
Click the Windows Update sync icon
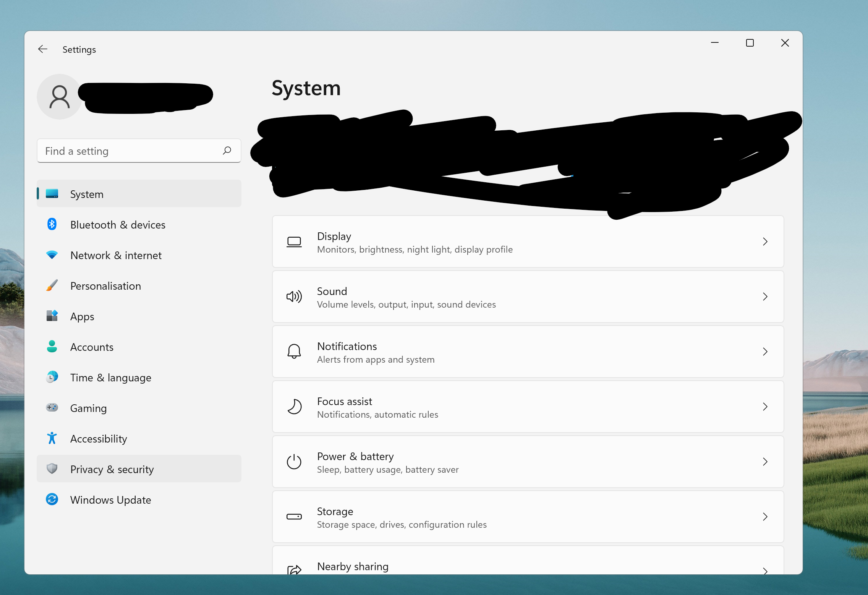pyautogui.click(x=52, y=499)
